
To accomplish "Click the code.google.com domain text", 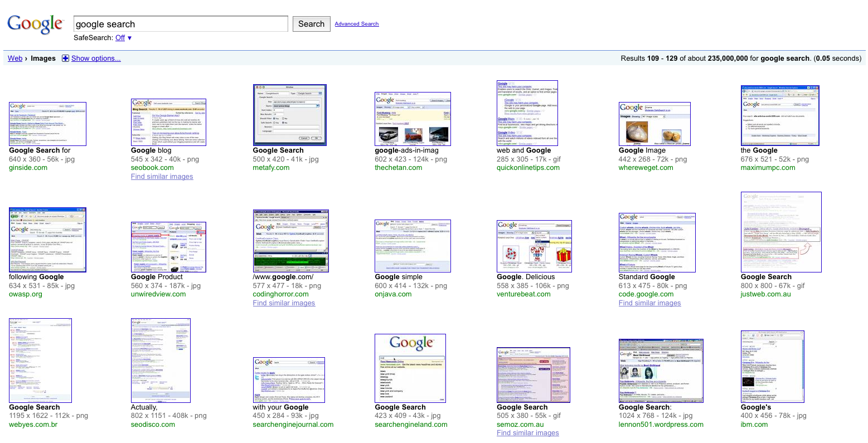I will click(646, 294).
